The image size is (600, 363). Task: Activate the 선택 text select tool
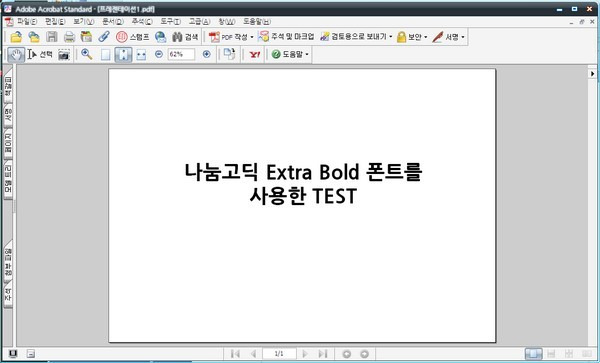point(40,55)
